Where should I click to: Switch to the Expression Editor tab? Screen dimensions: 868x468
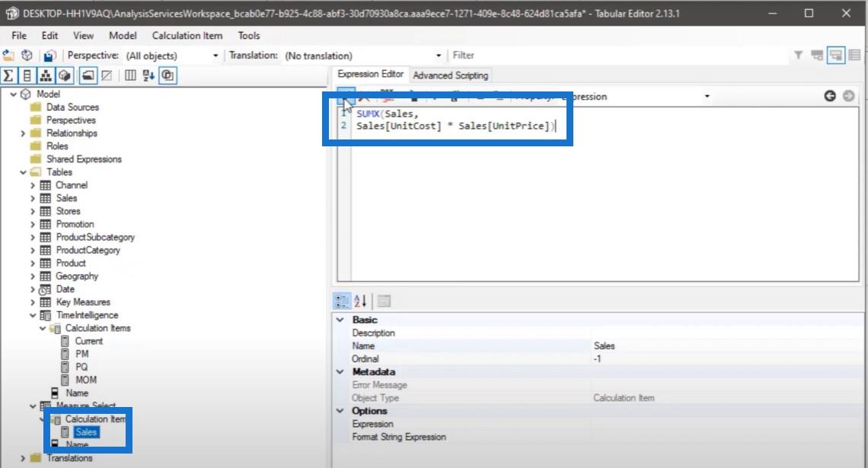point(370,74)
